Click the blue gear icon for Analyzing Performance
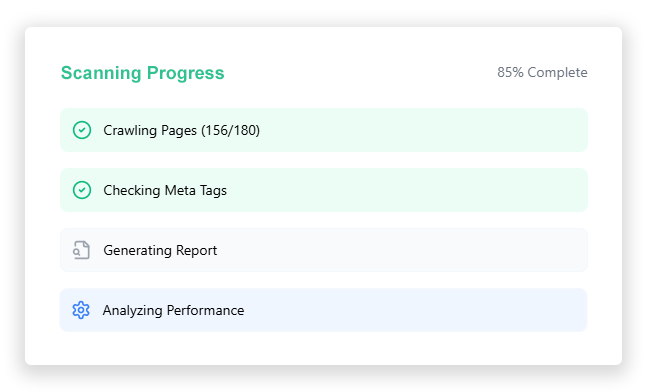 pos(81,310)
